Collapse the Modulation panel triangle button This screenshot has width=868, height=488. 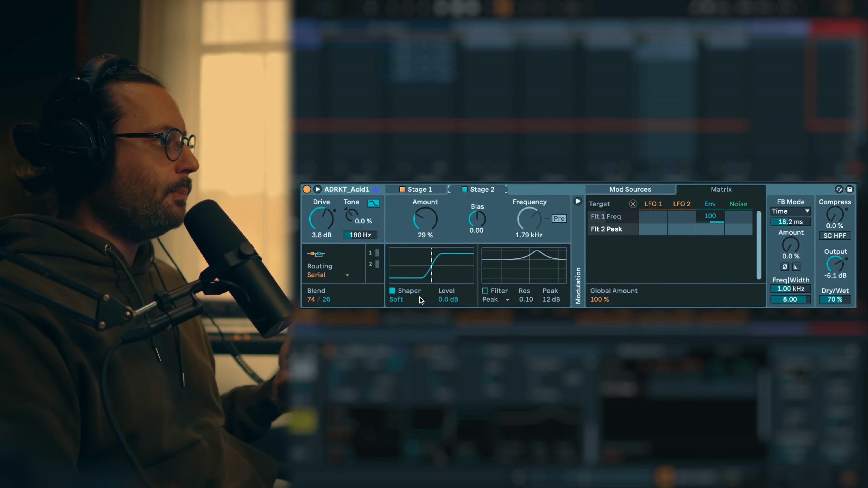click(x=578, y=201)
